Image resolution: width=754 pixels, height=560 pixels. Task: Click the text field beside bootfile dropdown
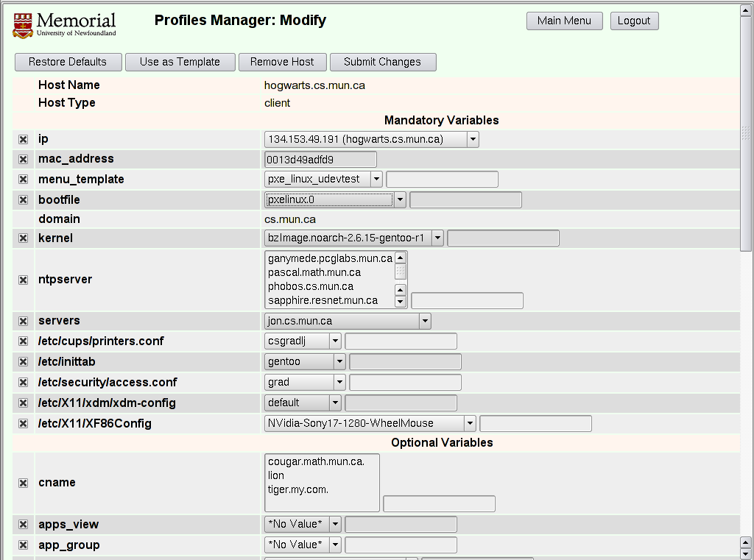[466, 200]
